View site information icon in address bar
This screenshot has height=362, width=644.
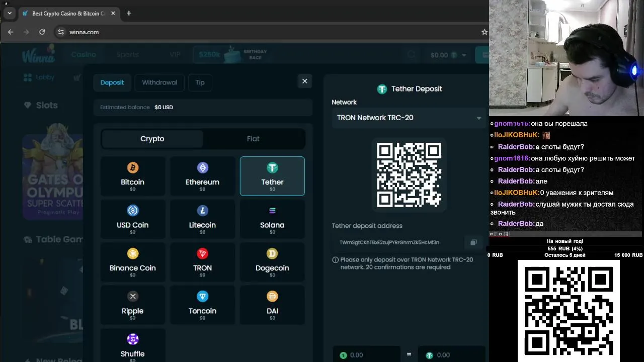(61, 32)
